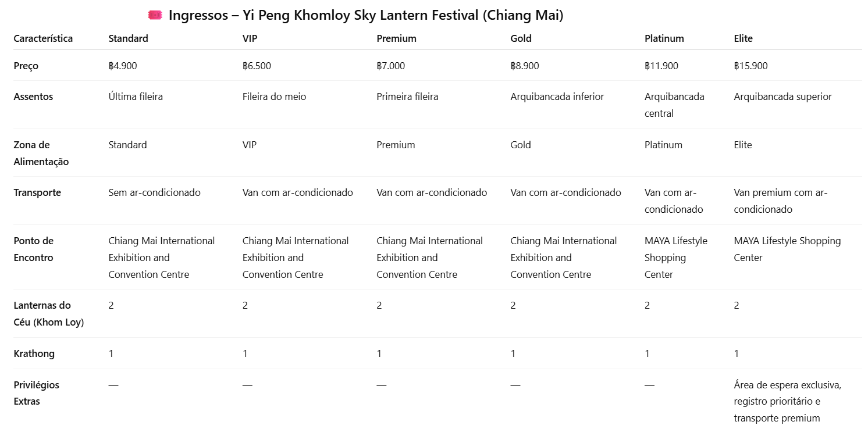Screen dimensions: 868x443
Task: Click the "Privilégios Extras" row label
Action: tap(36, 392)
